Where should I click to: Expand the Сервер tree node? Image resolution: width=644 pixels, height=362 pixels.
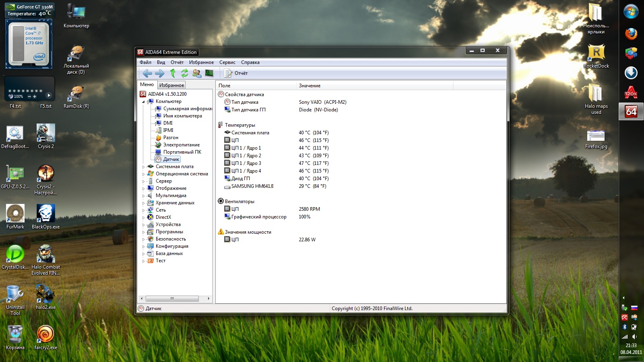click(143, 181)
